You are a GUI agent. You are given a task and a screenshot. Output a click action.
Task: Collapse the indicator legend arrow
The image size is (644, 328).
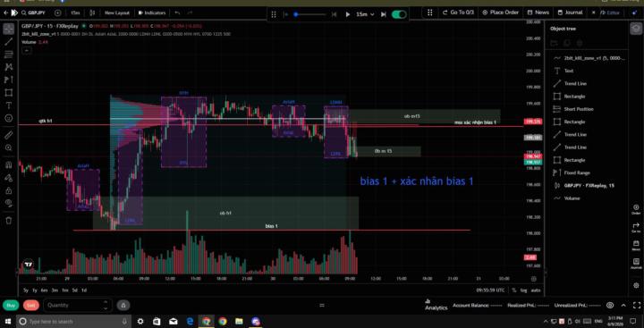26,50
